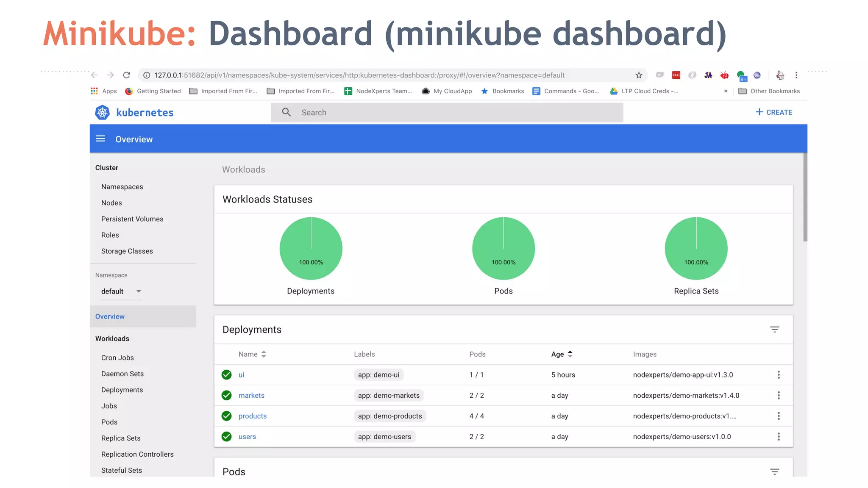Select Overview in the sidebar
This screenshot has height=488, width=868.
[110, 316]
